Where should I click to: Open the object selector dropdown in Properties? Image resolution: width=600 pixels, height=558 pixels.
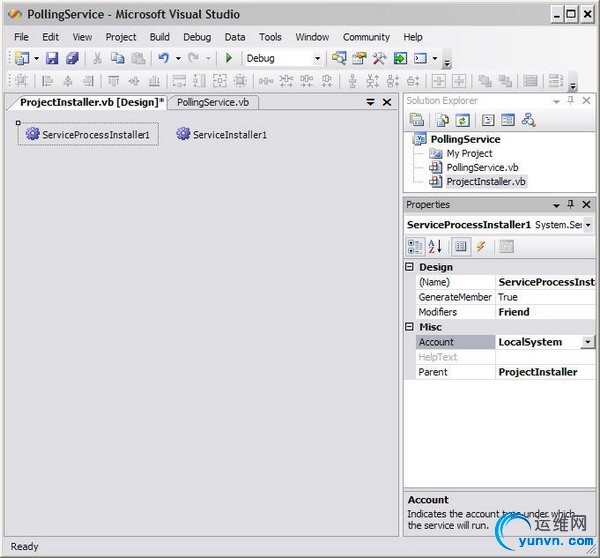[588, 225]
